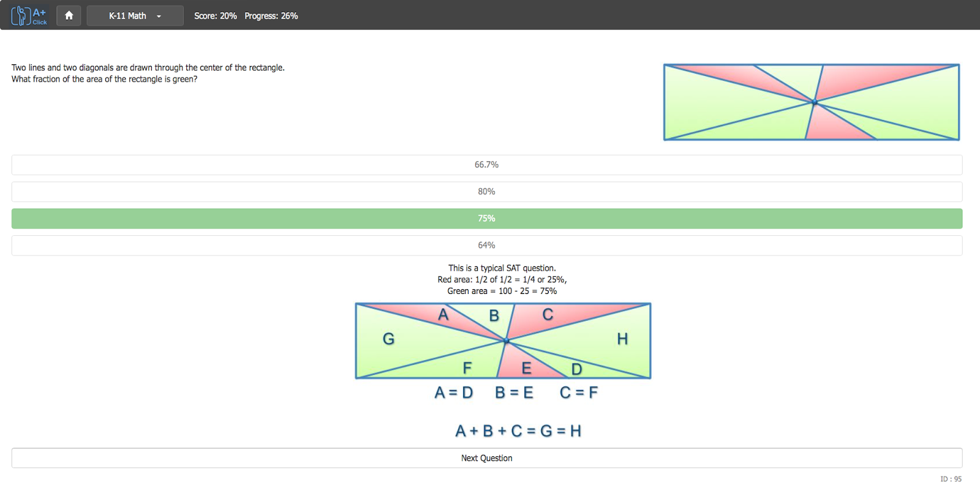Viewport: 980px width, 490px height.
Task: Click red region E in solution diagram
Action: (526, 367)
